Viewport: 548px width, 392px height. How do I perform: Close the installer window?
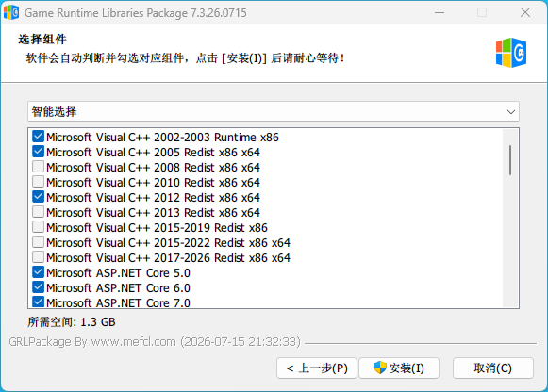[x=525, y=12]
